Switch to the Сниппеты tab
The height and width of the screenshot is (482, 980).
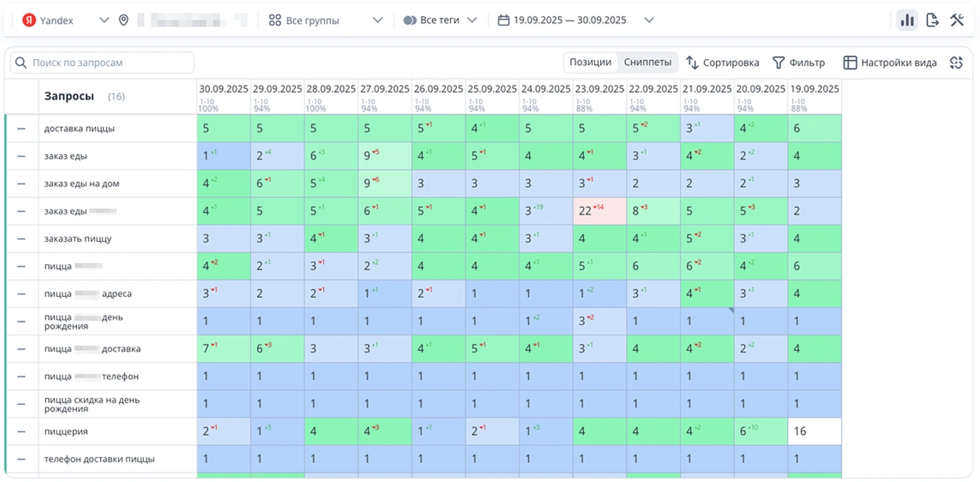click(x=648, y=63)
